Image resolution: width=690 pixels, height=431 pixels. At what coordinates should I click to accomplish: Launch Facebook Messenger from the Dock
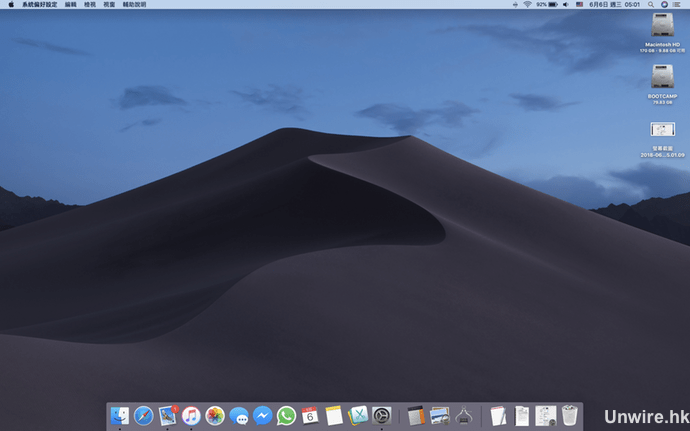[263, 416]
